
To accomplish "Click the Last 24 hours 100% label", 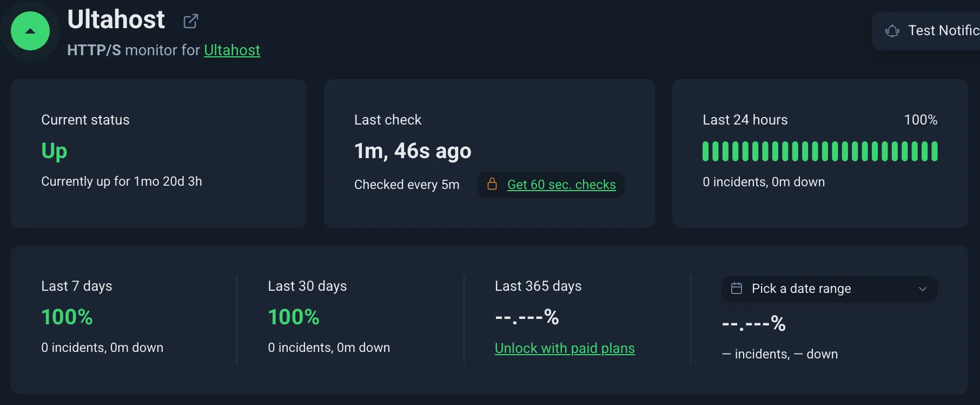I will 921,120.
